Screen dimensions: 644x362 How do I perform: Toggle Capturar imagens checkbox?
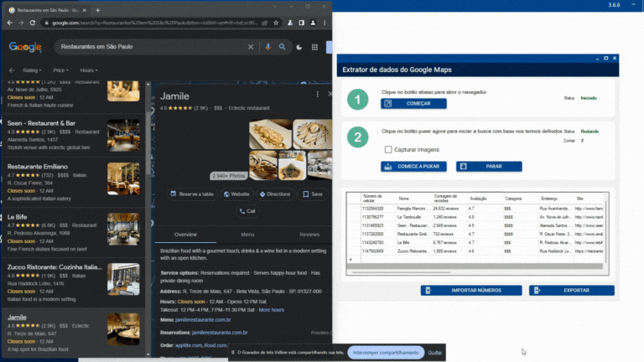tap(388, 149)
